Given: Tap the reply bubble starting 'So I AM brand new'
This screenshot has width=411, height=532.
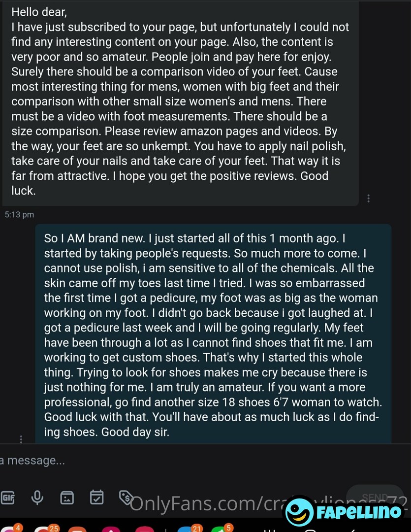Looking at the screenshot, I should pyautogui.click(x=213, y=334).
